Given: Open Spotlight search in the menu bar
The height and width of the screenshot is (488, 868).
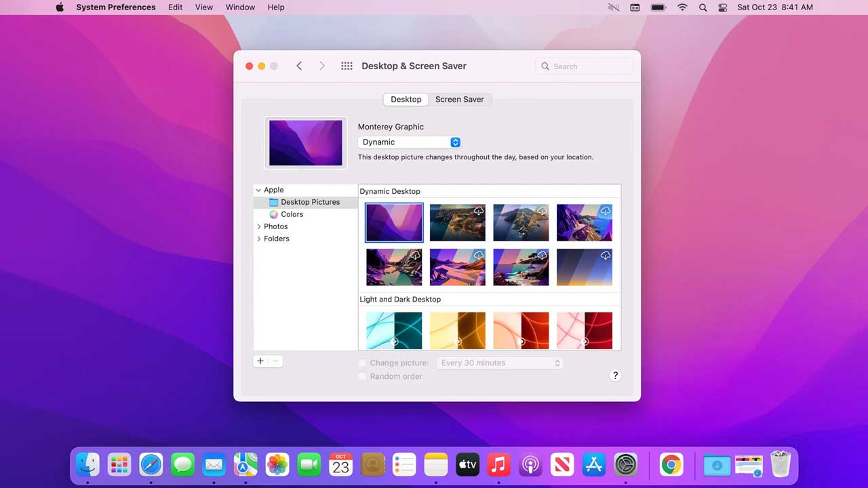Looking at the screenshot, I should (x=703, y=7).
